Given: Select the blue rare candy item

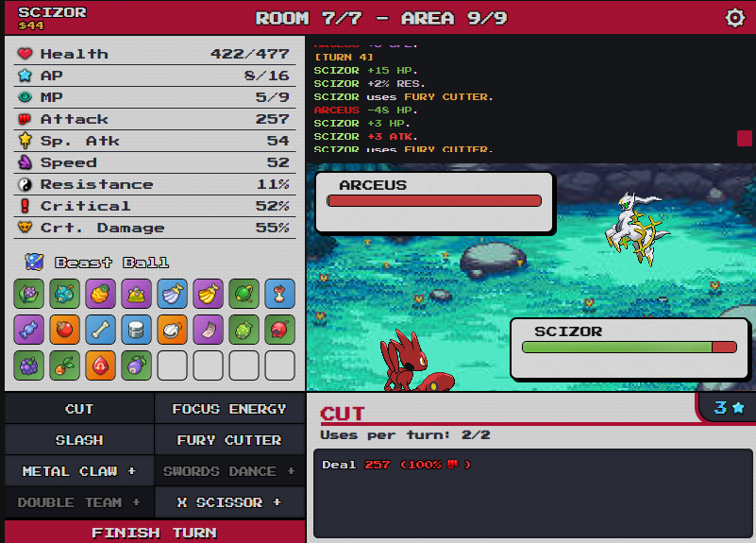Looking at the screenshot, I should pos(29,330).
